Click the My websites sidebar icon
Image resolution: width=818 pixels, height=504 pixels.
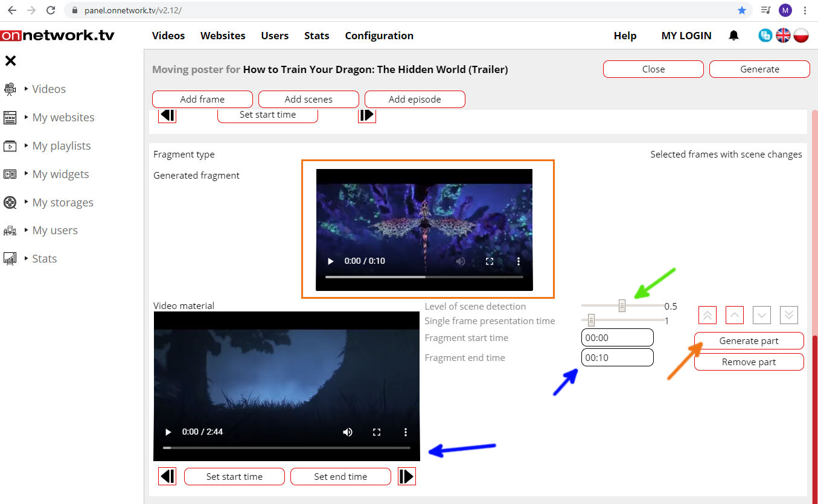coord(10,117)
